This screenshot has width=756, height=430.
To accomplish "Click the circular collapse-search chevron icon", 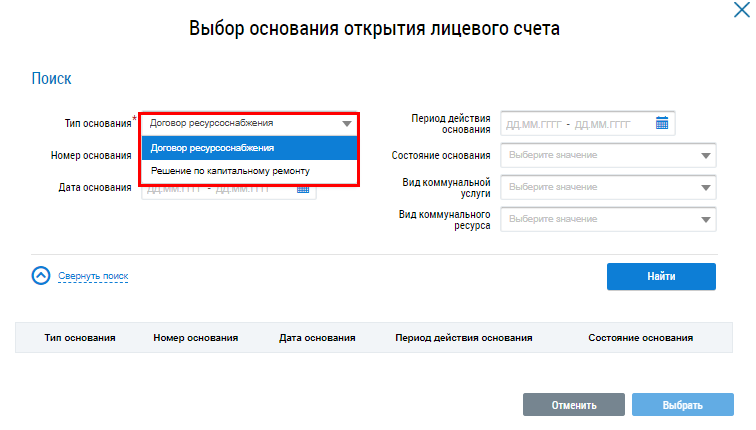I will coord(41,276).
